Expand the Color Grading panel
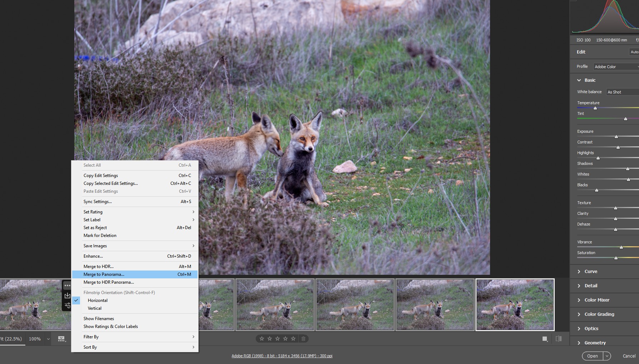The height and width of the screenshot is (364, 639). (x=579, y=314)
